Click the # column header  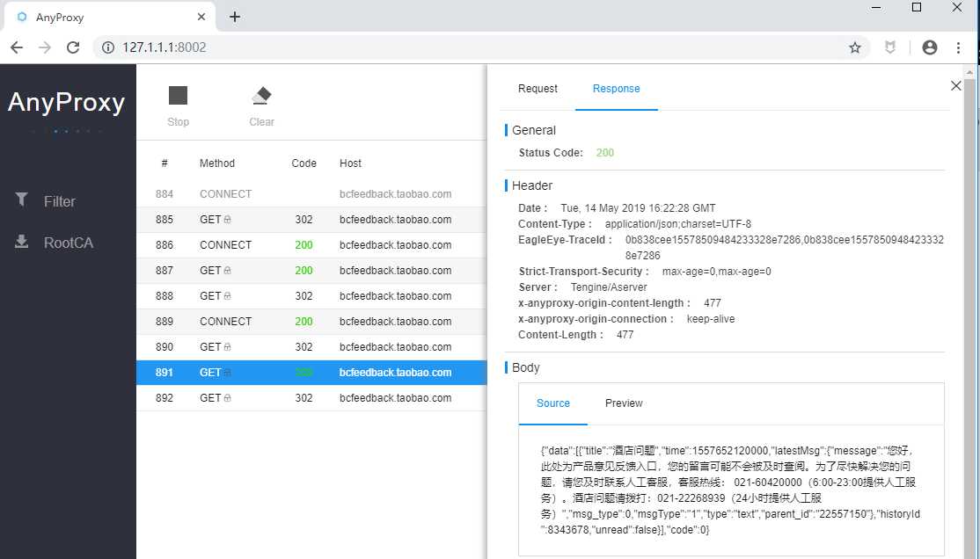point(165,163)
